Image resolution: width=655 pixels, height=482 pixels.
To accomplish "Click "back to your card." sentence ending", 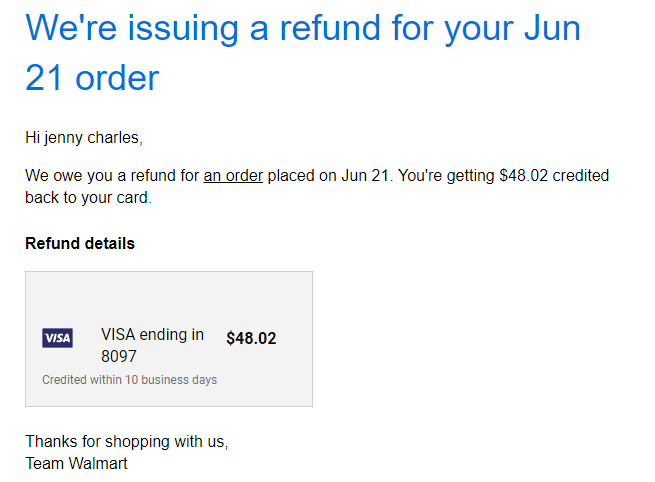I will pyautogui.click(x=88, y=198).
